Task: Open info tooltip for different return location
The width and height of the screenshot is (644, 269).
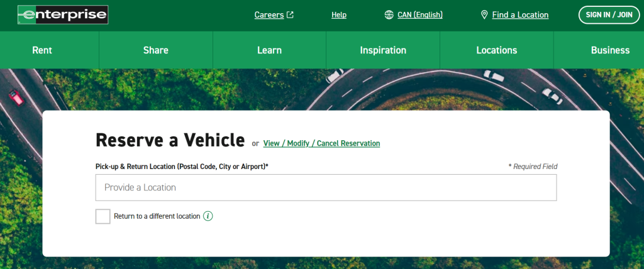Action: point(208,216)
